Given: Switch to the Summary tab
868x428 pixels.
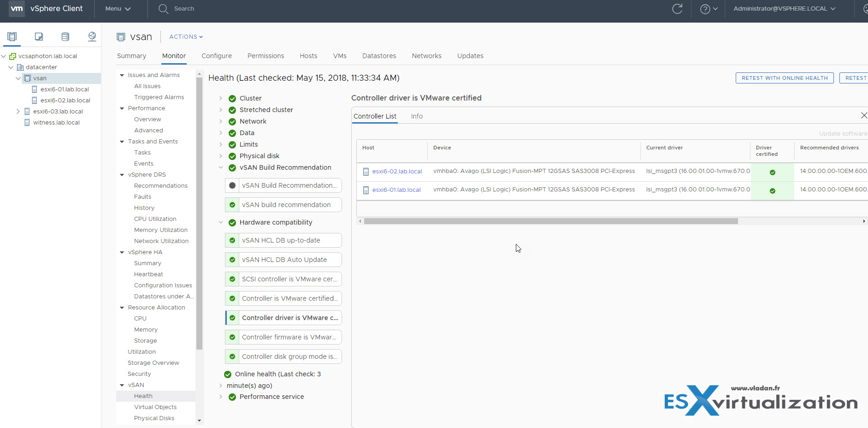Looking at the screenshot, I should coord(131,56).
